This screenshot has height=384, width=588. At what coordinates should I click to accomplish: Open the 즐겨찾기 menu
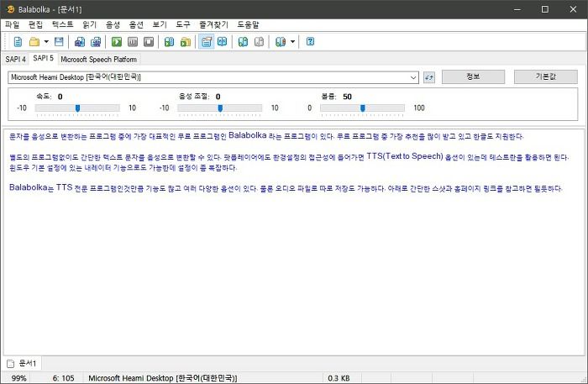(x=213, y=24)
